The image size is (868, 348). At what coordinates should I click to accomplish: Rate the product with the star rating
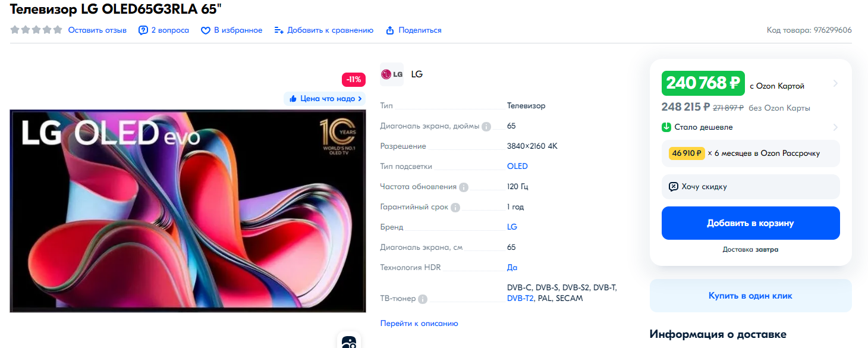tap(36, 30)
